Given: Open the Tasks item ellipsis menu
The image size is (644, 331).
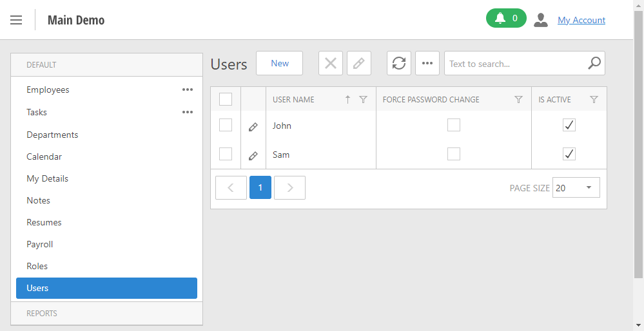Looking at the screenshot, I should (188, 113).
